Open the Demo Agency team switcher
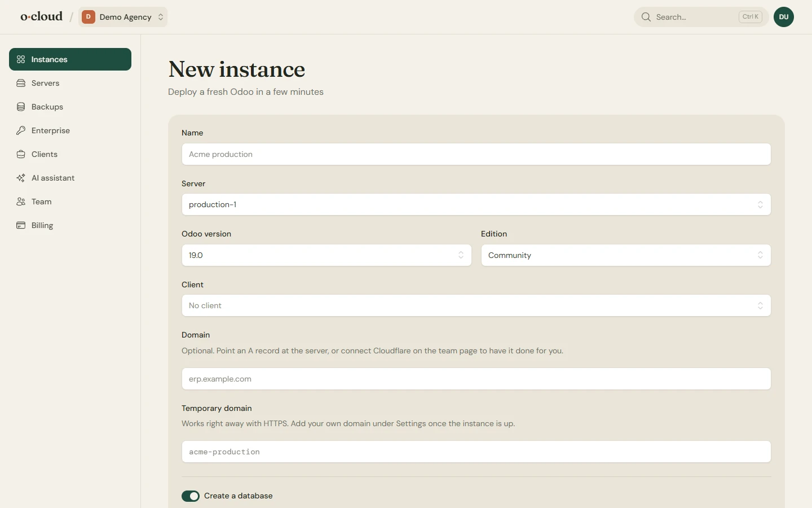 [123, 17]
